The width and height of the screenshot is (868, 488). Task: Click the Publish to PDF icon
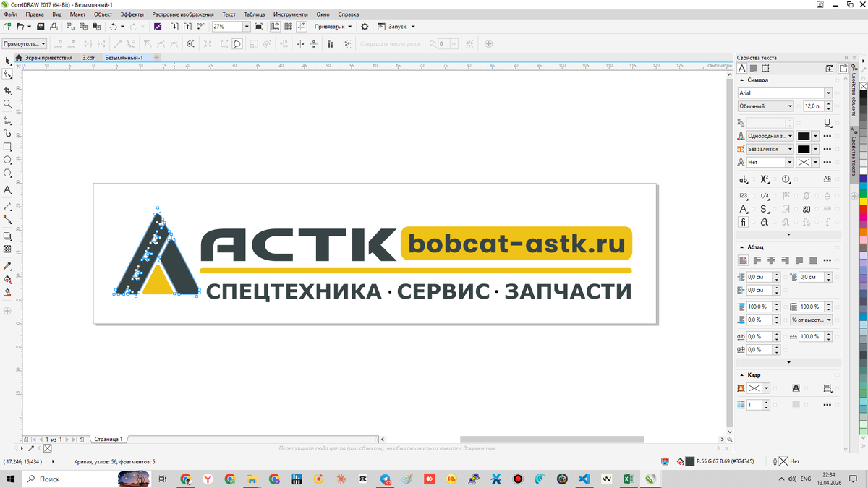click(x=200, y=27)
